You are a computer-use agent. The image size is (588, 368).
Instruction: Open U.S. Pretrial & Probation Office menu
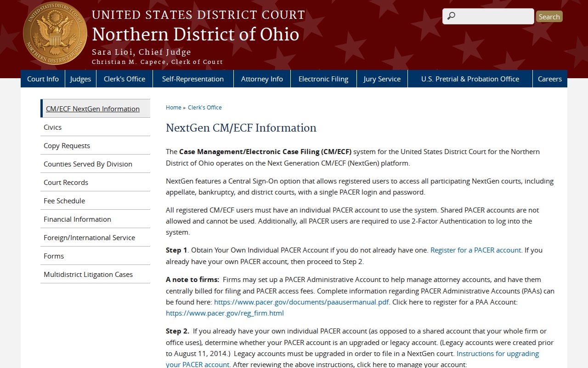[470, 79]
